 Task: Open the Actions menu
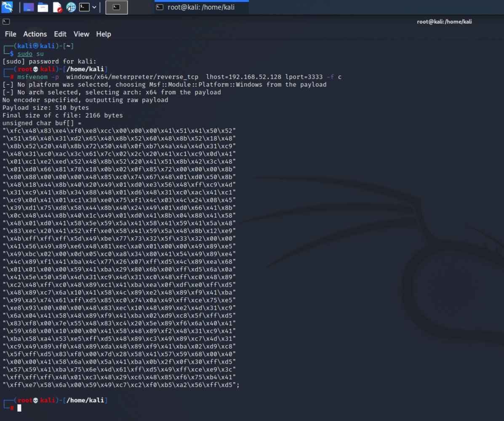coord(35,34)
